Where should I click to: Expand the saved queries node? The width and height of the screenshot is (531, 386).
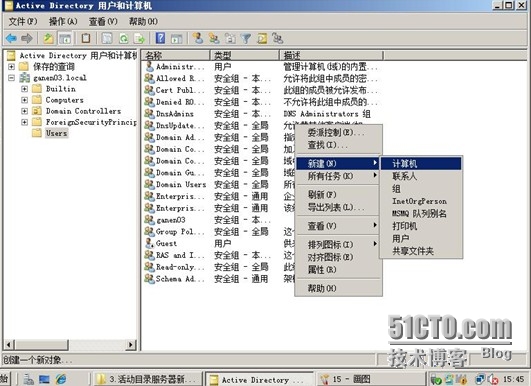pos(11,67)
